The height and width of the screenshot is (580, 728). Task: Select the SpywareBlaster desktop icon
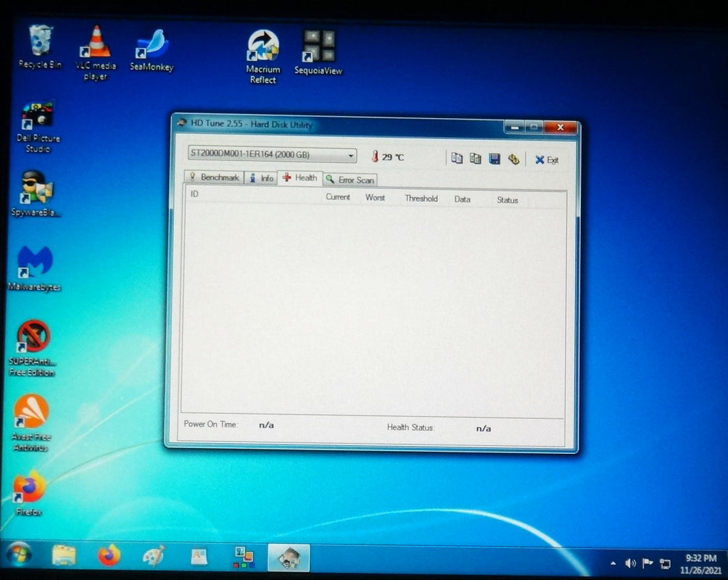point(36,193)
